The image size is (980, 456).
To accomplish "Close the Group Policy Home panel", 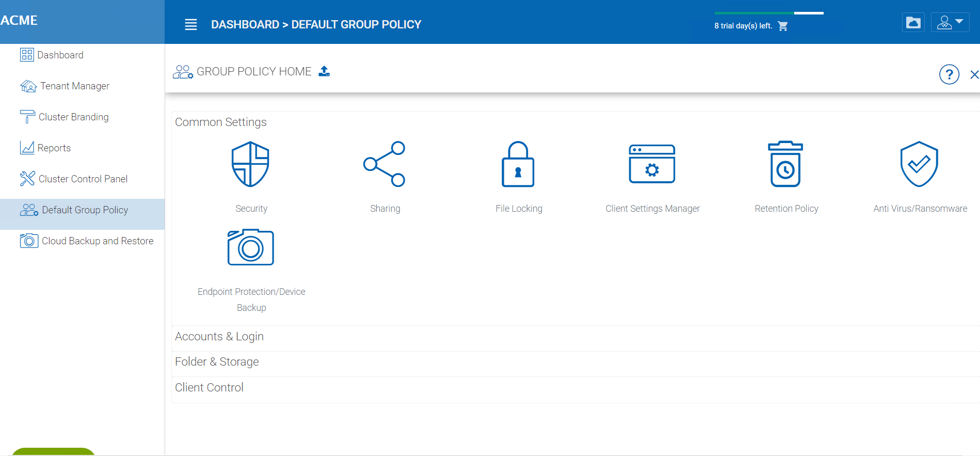I will tap(974, 74).
